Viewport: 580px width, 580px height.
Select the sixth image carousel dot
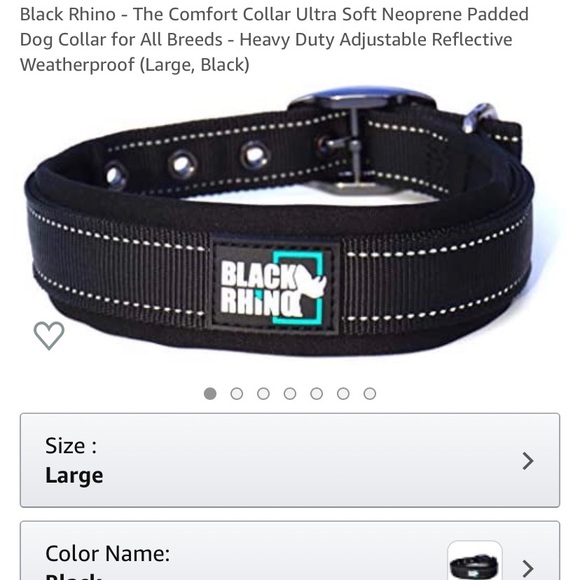pyautogui.click(x=343, y=394)
